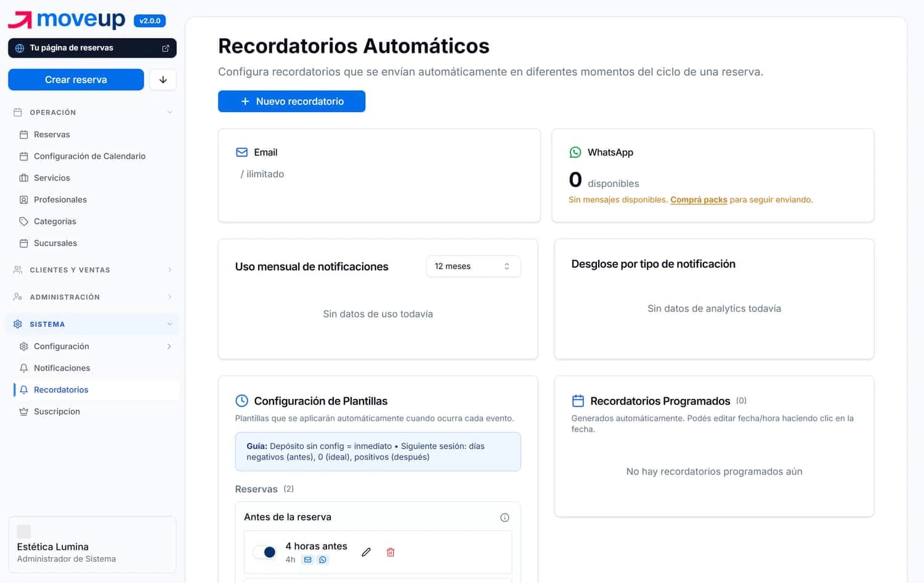Click the Email envelope icon in the Email card
This screenshot has width=924, height=583.
coord(242,152)
